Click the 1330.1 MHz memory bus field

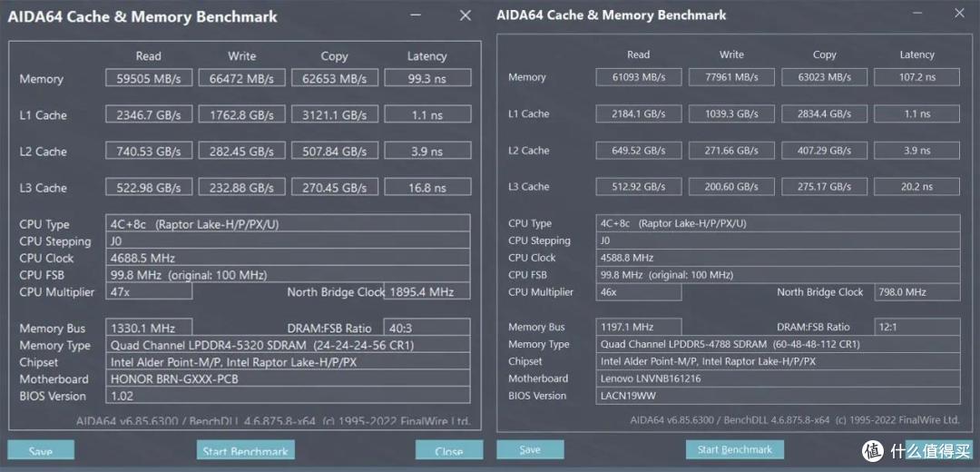(149, 328)
